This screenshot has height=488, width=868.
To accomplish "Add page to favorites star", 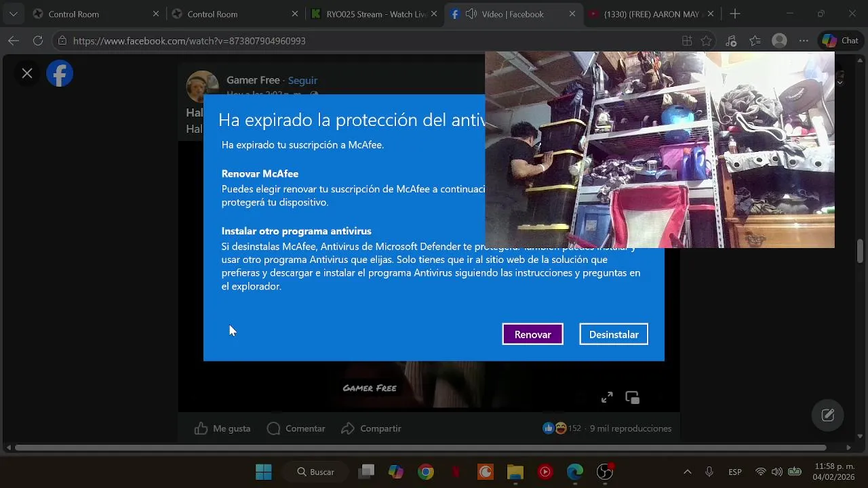I will click(707, 41).
